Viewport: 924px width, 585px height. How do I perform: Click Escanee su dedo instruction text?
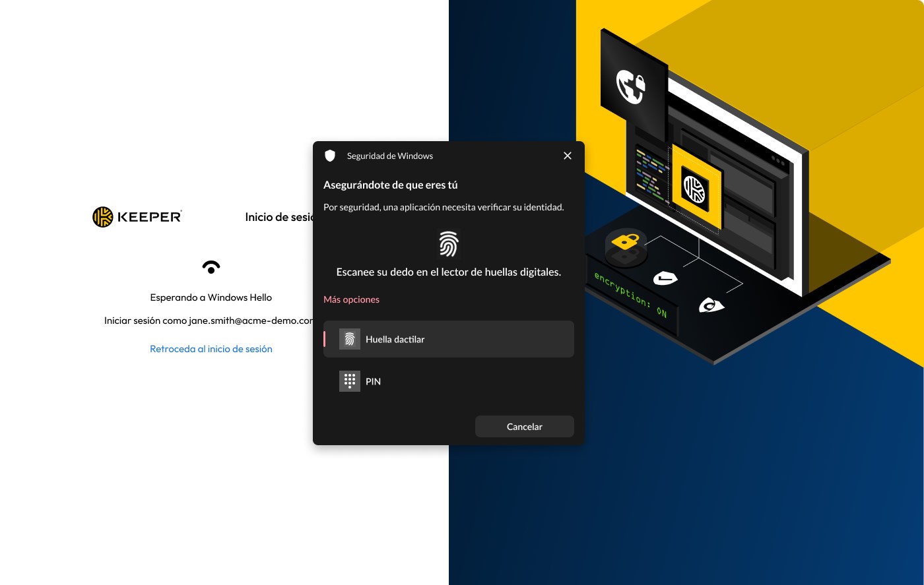(x=449, y=272)
